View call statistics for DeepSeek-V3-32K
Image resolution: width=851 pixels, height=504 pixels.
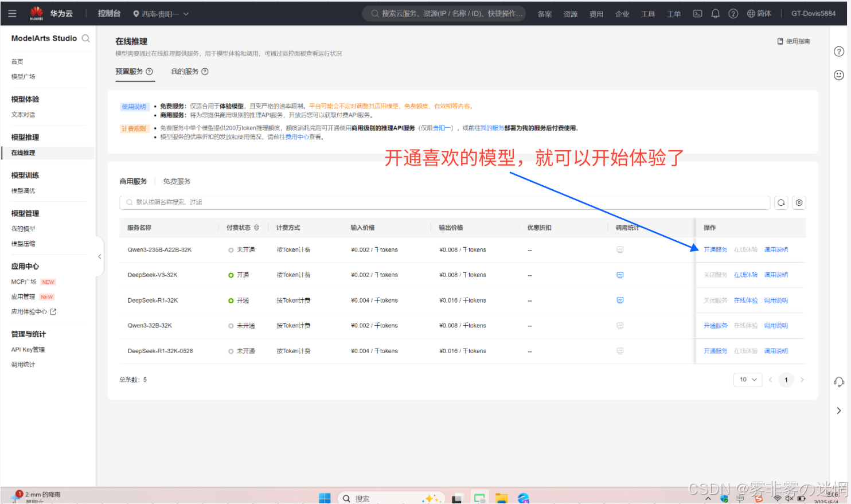coord(620,275)
